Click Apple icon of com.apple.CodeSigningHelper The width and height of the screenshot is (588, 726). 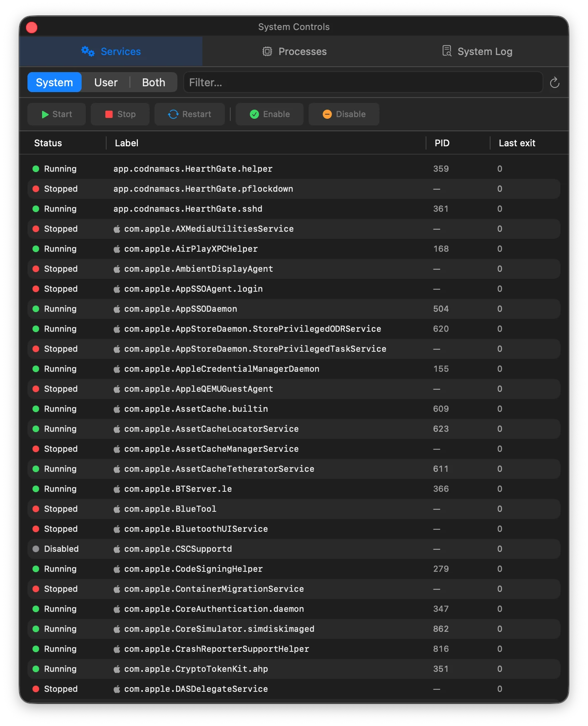pos(117,569)
